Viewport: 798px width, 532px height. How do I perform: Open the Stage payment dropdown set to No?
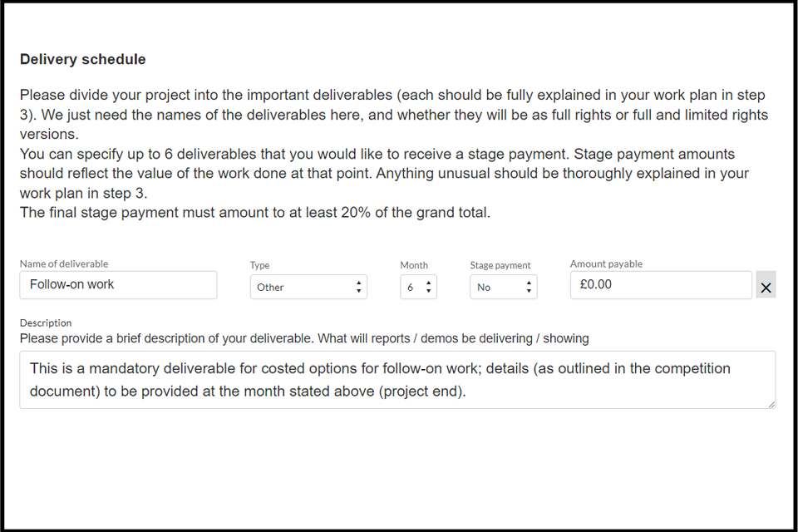pyautogui.click(x=503, y=287)
